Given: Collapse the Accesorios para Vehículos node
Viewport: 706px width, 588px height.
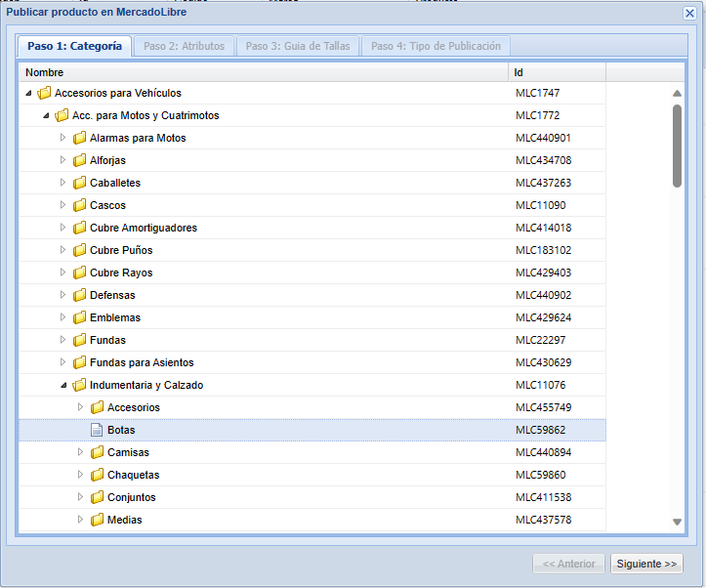Looking at the screenshot, I should coord(29,93).
